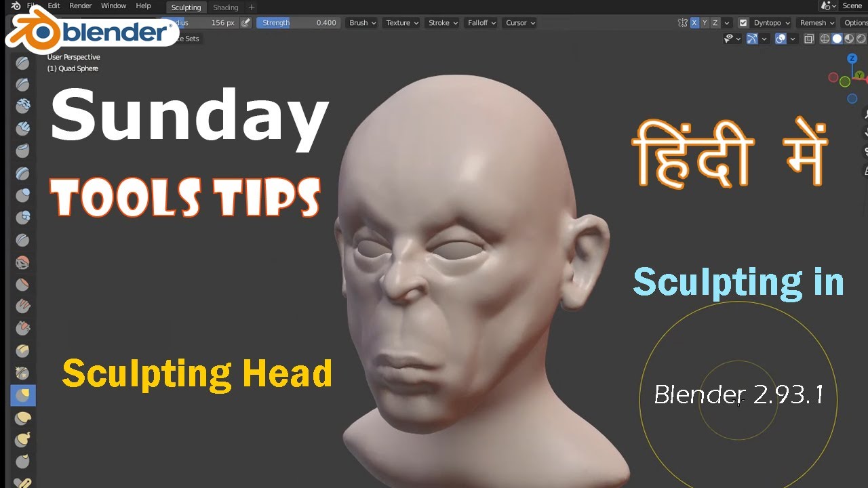This screenshot has height=488, width=868.
Task: Select the Inflate brush
Action: [x=23, y=195]
